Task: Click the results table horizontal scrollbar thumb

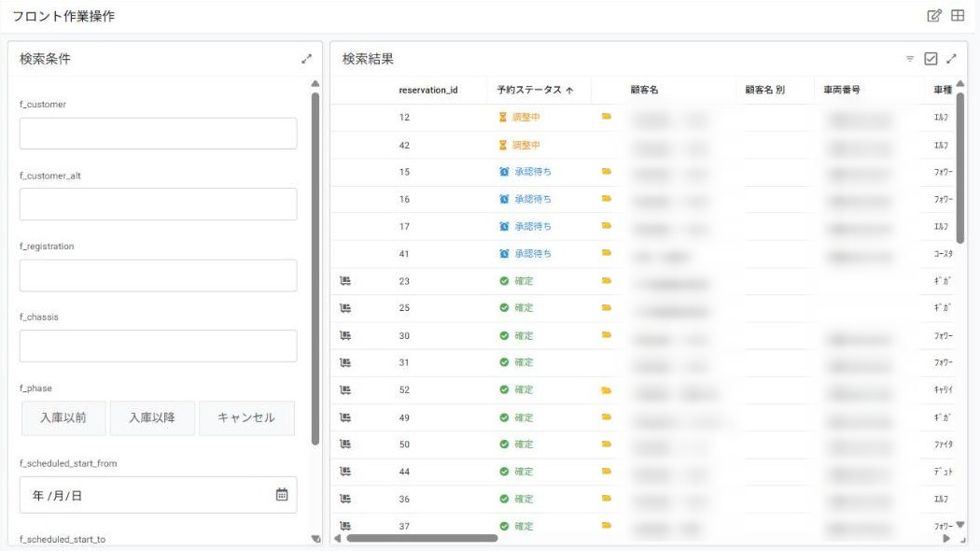Action: click(422, 538)
